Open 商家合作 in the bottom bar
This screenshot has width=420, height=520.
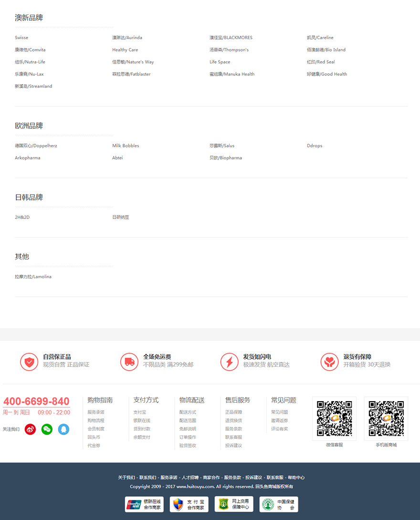(211, 478)
